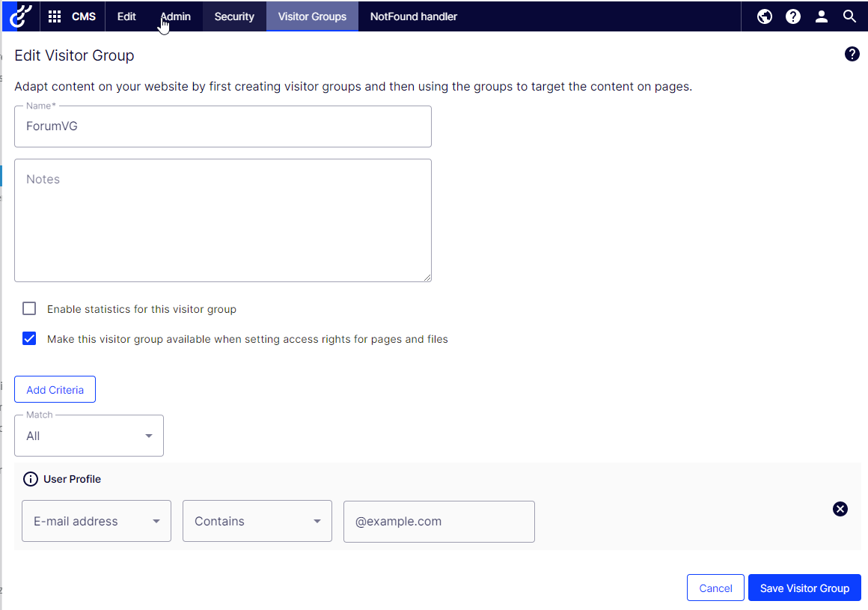Screen dimensions: 868x610
Task: Enable statistics for this visitor group
Action: (x=29, y=308)
